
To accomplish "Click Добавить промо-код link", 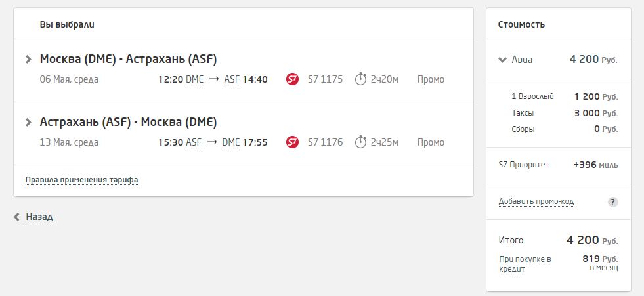I will (536, 201).
